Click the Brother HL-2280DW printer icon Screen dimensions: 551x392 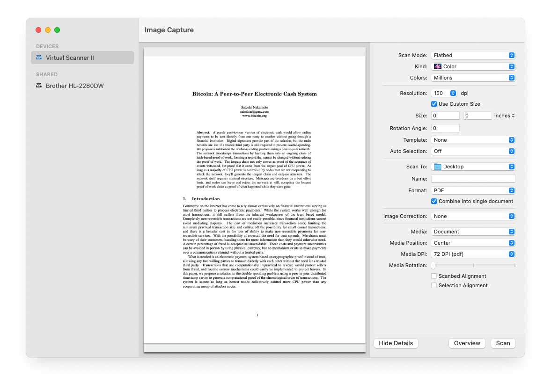[39, 85]
